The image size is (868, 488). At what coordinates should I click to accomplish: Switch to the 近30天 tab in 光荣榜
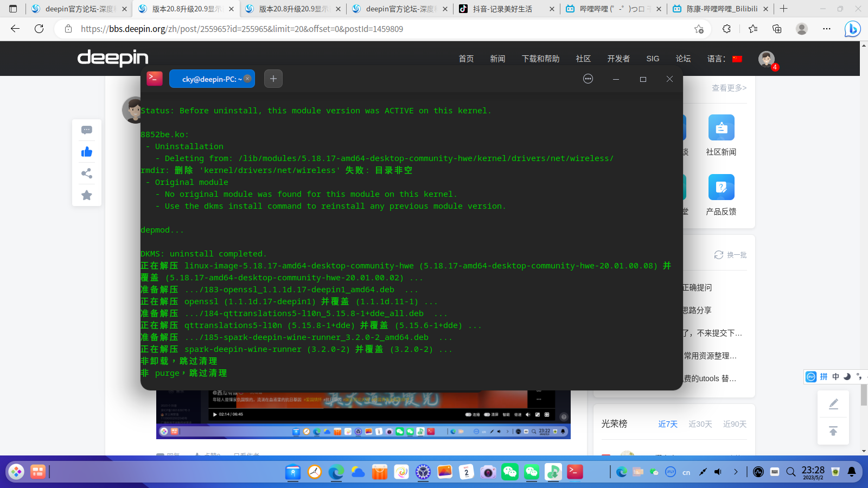(700, 424)
